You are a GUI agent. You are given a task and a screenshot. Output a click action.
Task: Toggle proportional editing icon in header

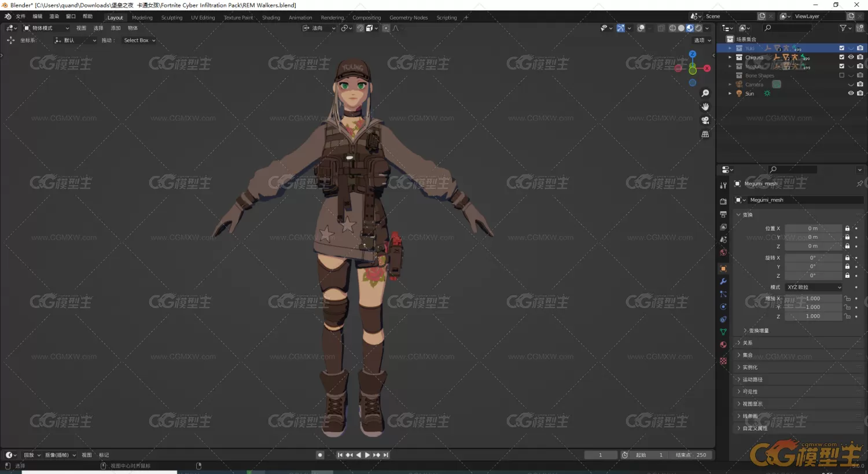(x=386, y=28)
